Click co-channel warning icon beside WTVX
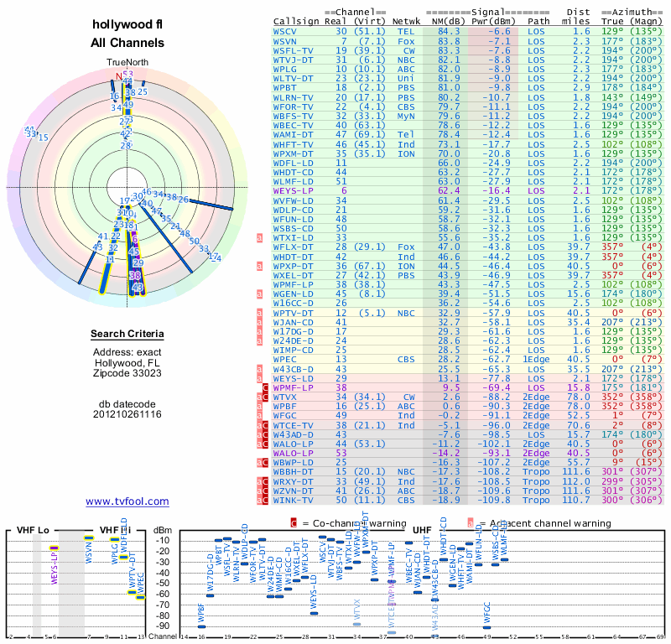 click(266, 397)
